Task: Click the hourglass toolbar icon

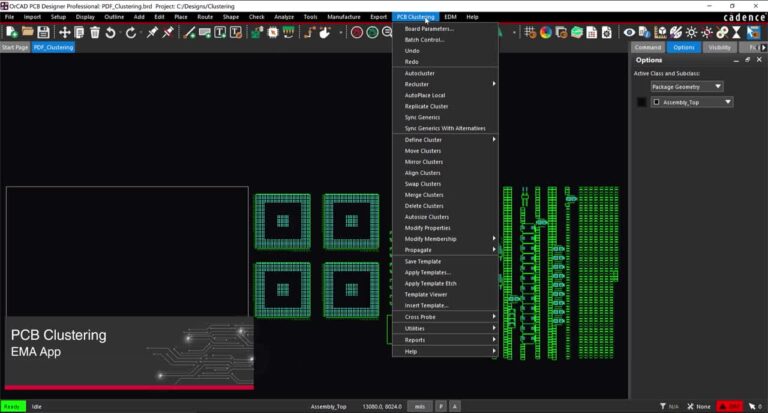Action: 736,32
